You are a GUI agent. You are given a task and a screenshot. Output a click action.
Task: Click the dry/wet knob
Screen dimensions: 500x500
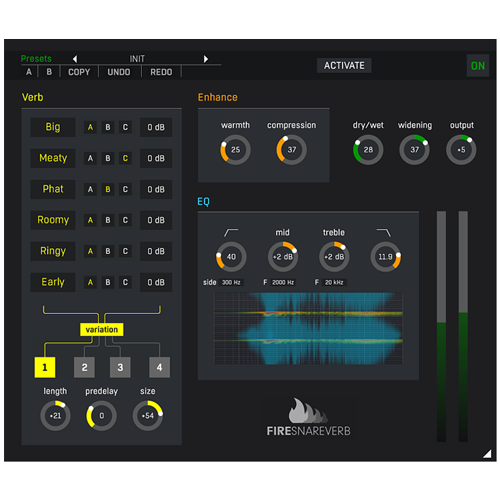(x=368, y=150)
